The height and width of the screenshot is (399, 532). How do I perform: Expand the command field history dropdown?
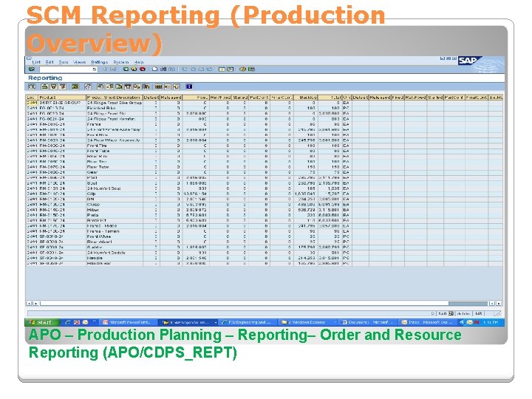pyautogui.click(x=95, y=69)
